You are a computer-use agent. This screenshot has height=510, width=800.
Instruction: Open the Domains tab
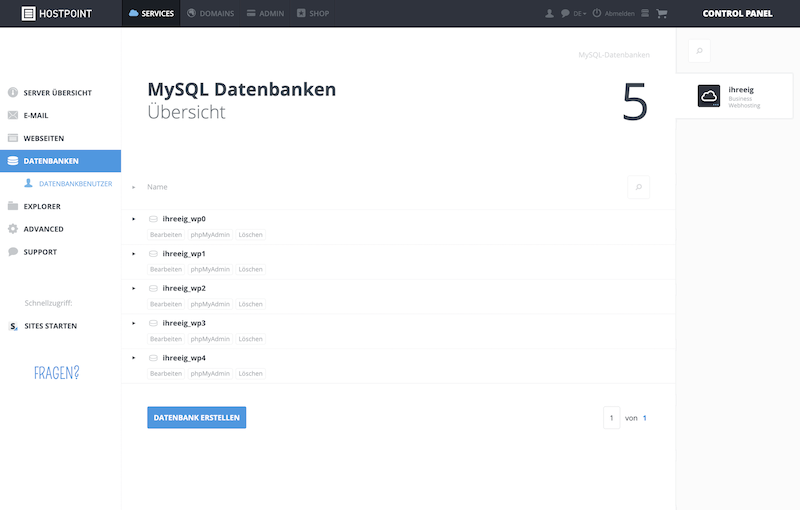click(210, 13)
